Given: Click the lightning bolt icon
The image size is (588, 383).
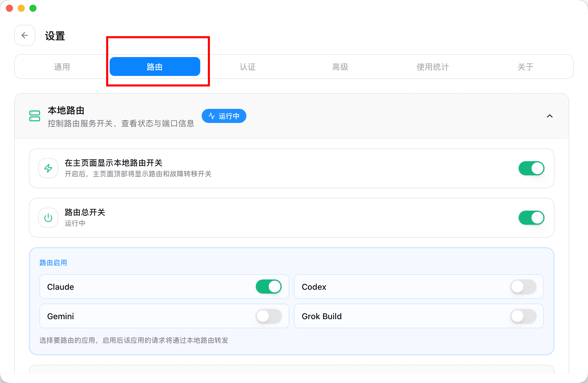Looking at the screenshot, I should point(48,168).
